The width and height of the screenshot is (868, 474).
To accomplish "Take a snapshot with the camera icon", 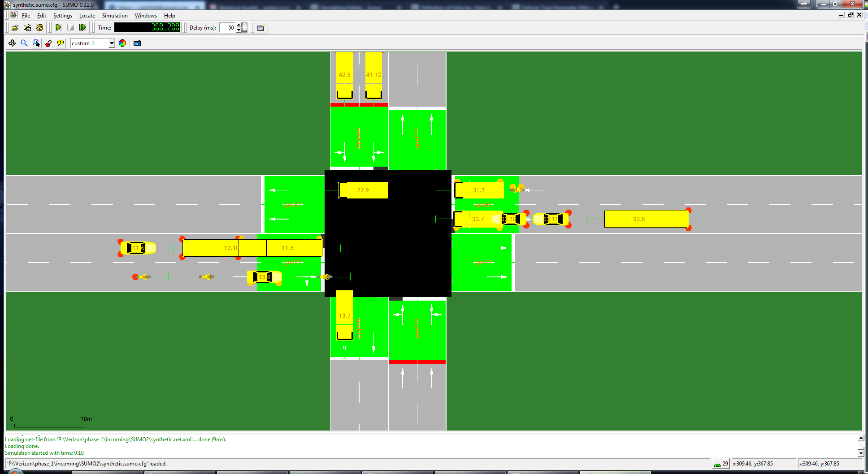I will click(x=137, y=43).
